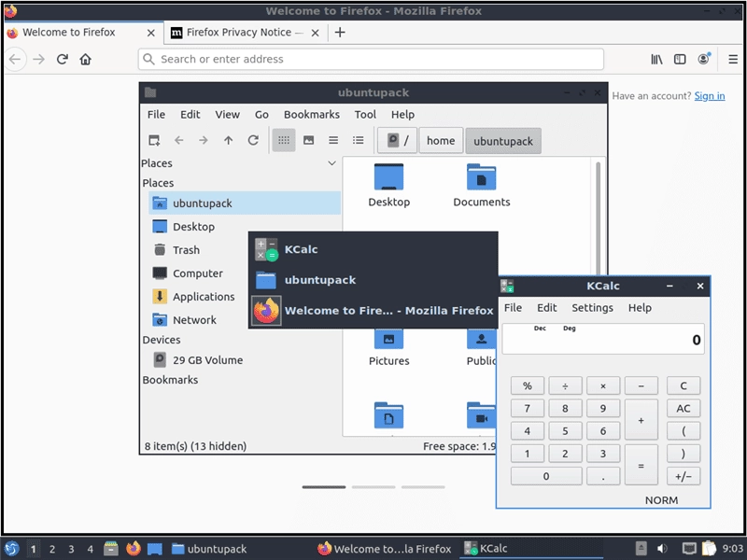Click KCalc equals button

[x=641, y=465]
